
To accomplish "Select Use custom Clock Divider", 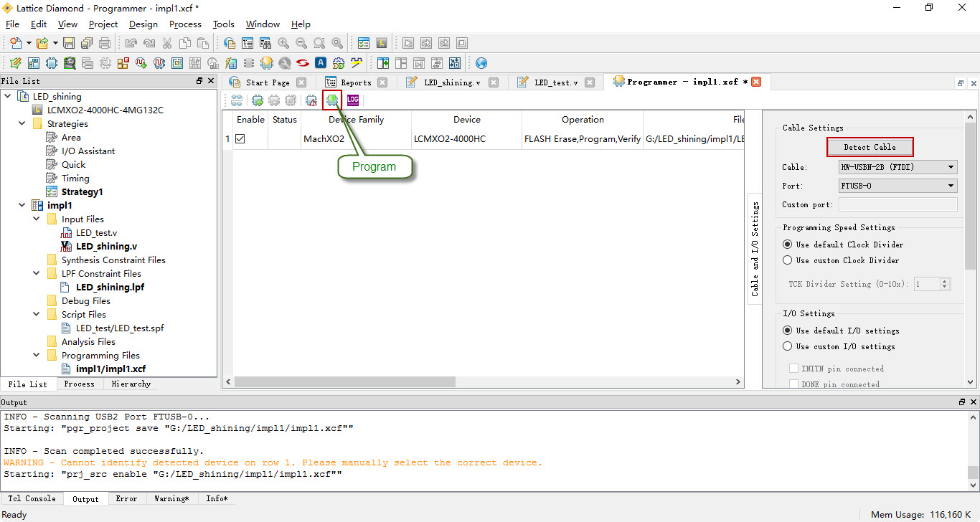I will (787, 260).
